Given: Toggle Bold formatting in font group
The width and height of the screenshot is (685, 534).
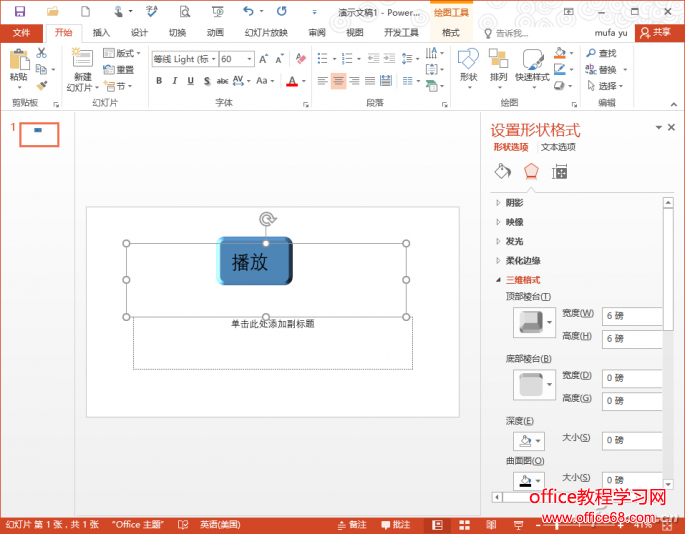Looking at the screenshot, I should (x=159, y=81).
